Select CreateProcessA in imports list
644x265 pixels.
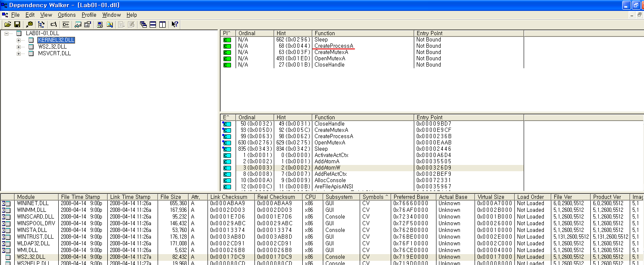[334, 46]
